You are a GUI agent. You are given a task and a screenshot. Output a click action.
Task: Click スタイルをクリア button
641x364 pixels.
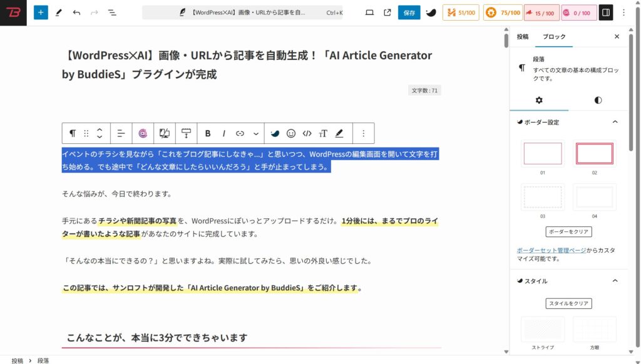tap(568, 303)
